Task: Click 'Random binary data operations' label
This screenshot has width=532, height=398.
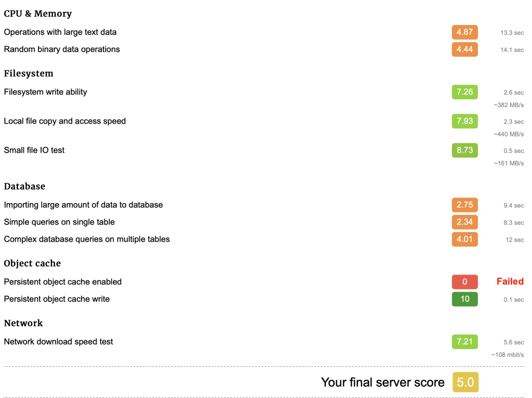Action: 62,49
